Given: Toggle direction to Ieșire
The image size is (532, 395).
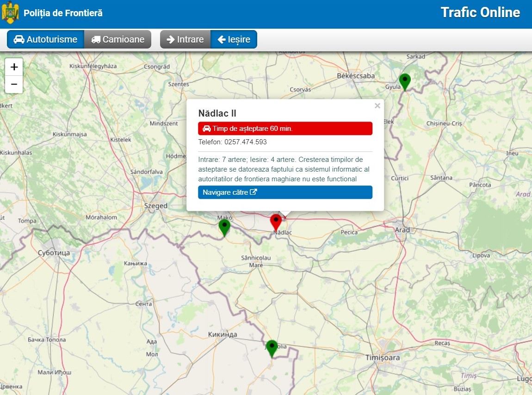Looking at the screenshot, I should click(x=234, y=39).
